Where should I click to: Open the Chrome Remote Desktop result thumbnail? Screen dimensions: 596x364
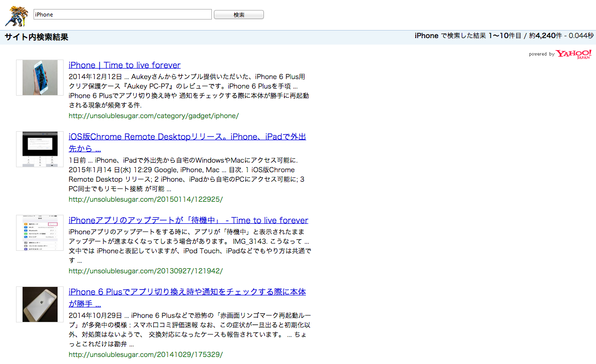click(40, 149)
